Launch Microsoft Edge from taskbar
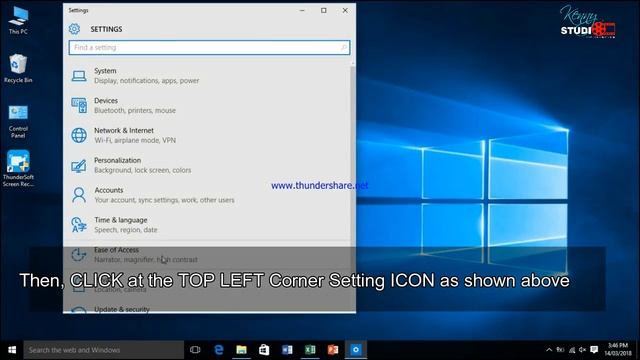The width and height of the screenshot is (640, 360). pyautogui.click(x=219, y=350)
